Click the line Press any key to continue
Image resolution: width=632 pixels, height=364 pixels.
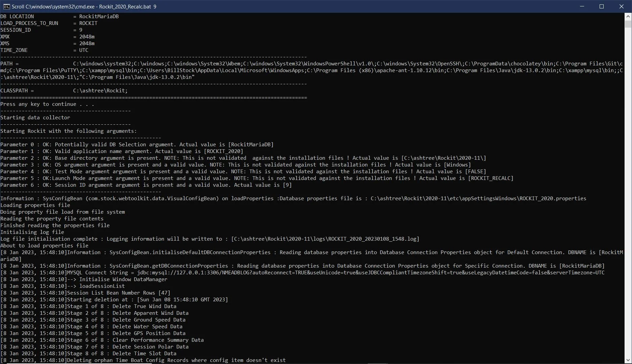click(x=47, y=104)
